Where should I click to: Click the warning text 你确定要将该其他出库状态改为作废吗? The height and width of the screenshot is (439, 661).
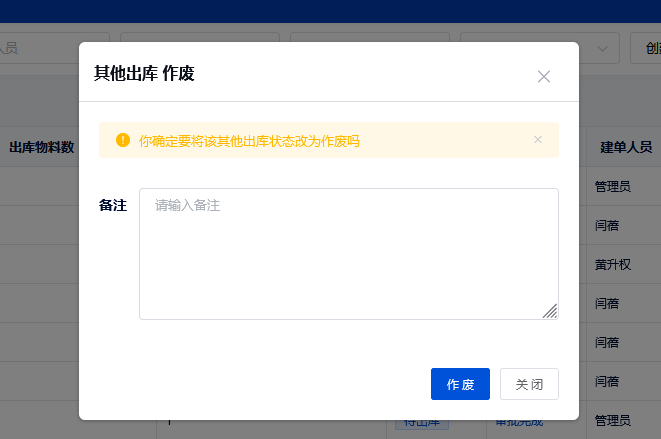(x=249, y=141)
